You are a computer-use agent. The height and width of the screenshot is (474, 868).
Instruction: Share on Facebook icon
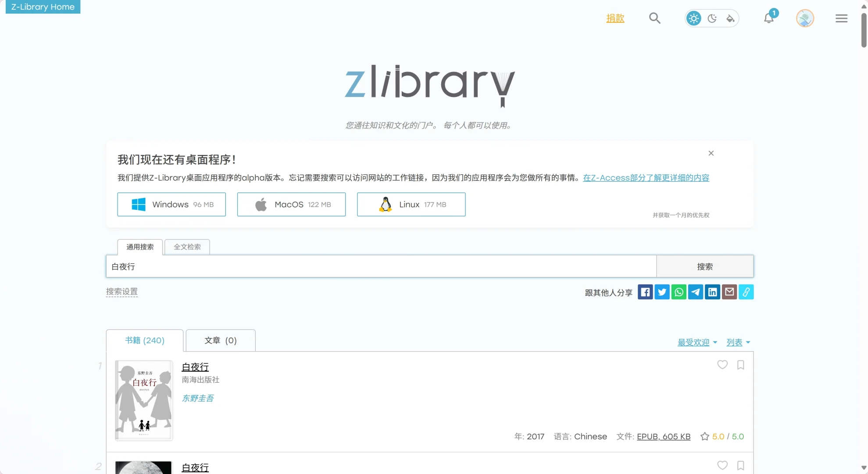645,292
